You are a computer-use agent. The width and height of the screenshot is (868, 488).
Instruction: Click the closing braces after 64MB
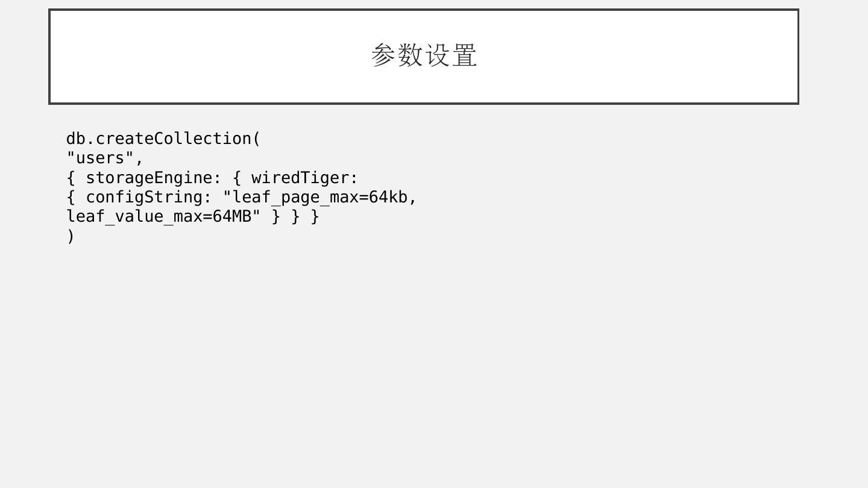[295, 216]
